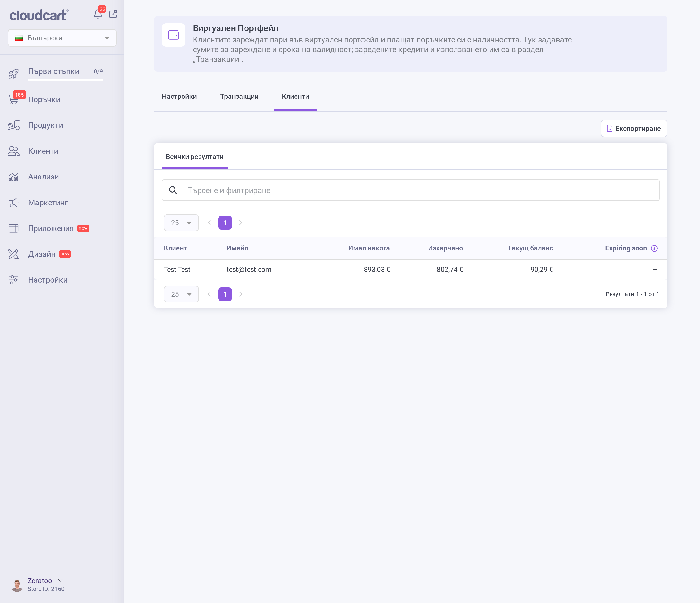Image resolution: width=700 pixels, height=603 pixels.
Task: Click the test@test.com email cell
Action: (249, 270)
